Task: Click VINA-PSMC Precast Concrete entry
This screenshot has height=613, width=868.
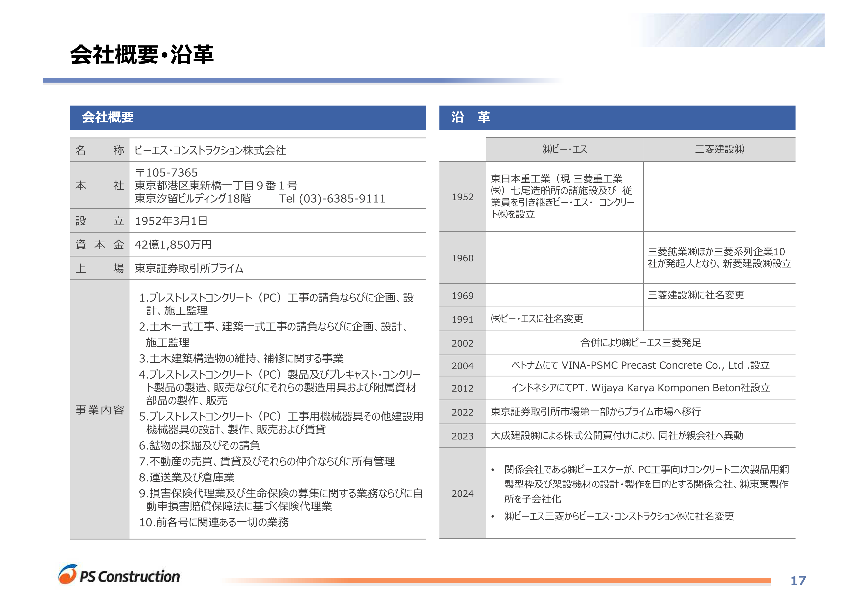Action: tap(641, 366)
